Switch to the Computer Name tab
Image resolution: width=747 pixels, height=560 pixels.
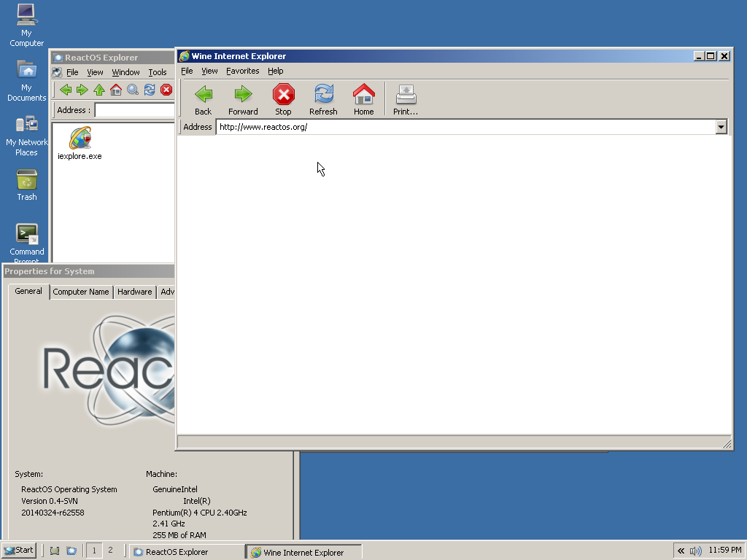click(81, 292)
